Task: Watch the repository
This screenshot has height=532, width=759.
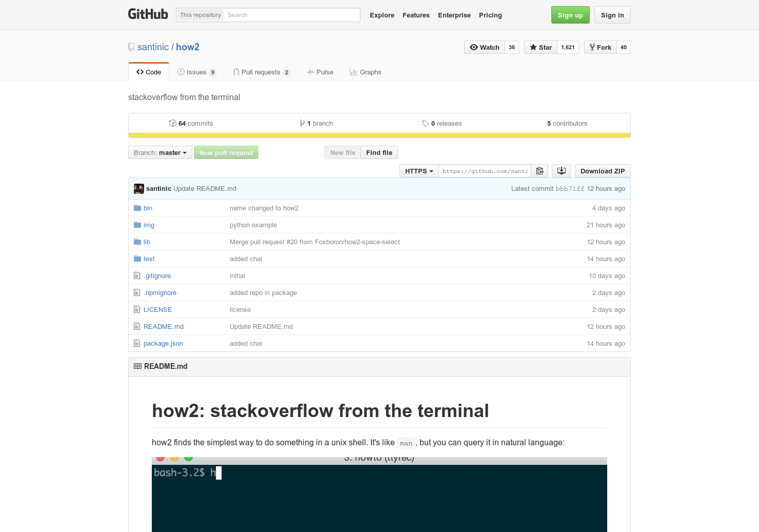Action: pos(485,47)
